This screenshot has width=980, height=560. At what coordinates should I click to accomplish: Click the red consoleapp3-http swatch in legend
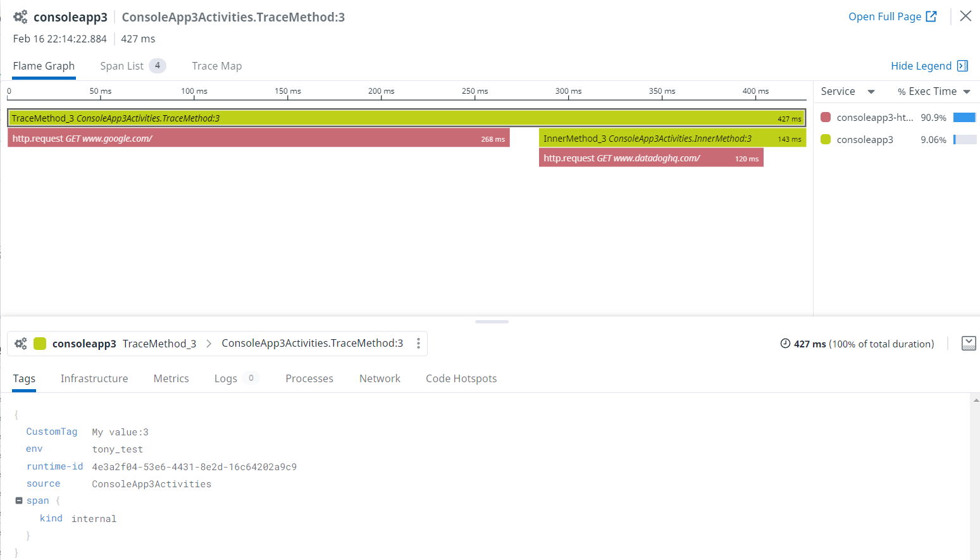[x=826, y=117]
